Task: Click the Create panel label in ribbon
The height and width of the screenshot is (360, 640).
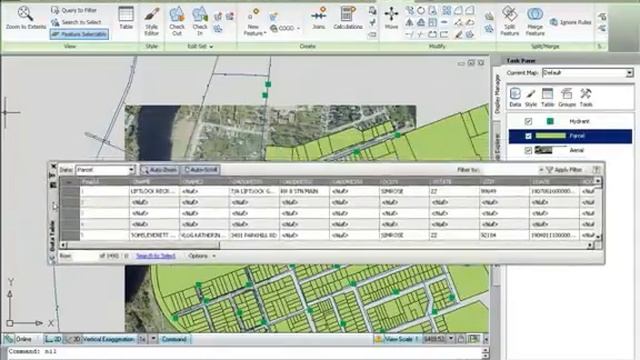Action: (308, 47)
